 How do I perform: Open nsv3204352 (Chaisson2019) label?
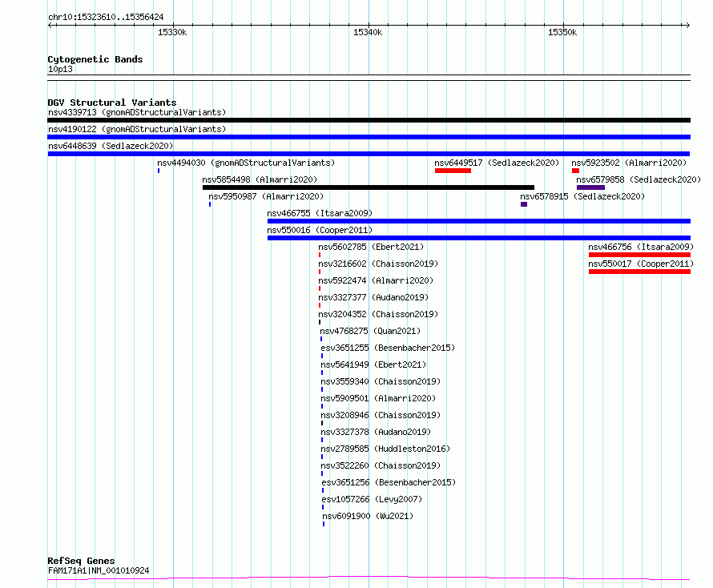[x=378, y=314]
